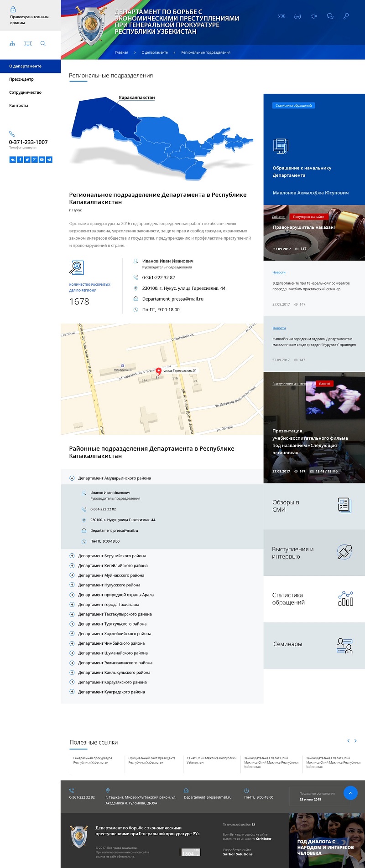This screenshot has height=868, width=365.
Task: Go to Главная breadcrumb link
Action: point(121,52)
